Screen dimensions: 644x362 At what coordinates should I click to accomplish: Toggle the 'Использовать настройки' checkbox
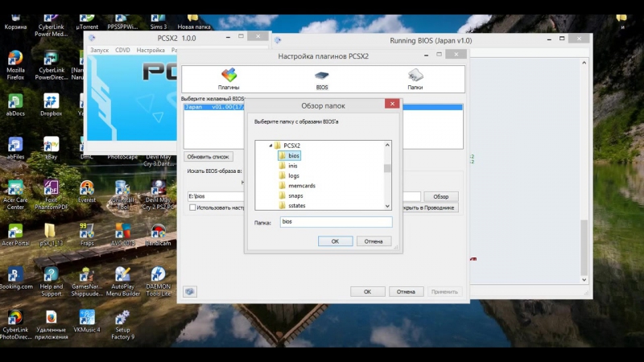click(192, 208)
